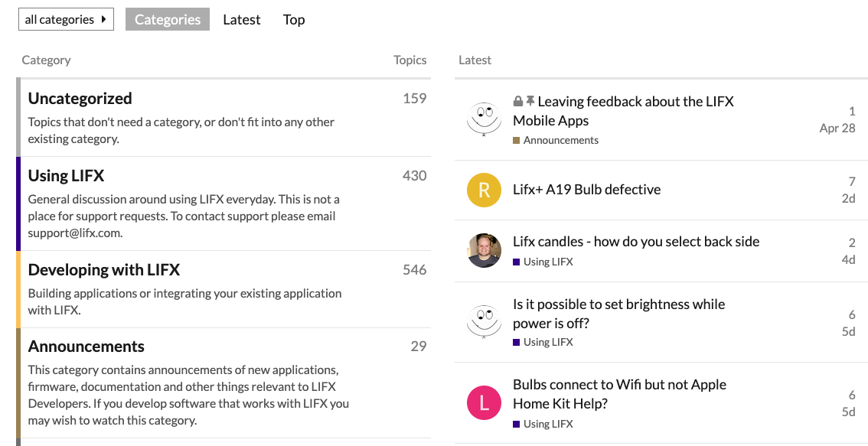Switch to the Top tab
868x446 pixels.
pyautogui.click(x=294, y=19)
